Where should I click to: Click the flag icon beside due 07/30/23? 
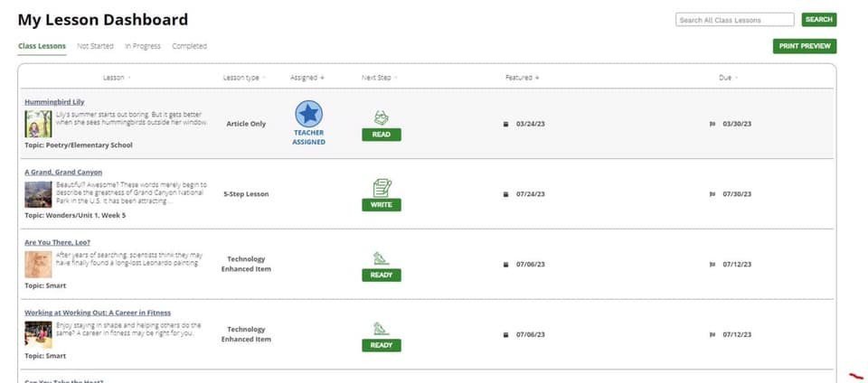pyautogui.click(x=712, y=194)
